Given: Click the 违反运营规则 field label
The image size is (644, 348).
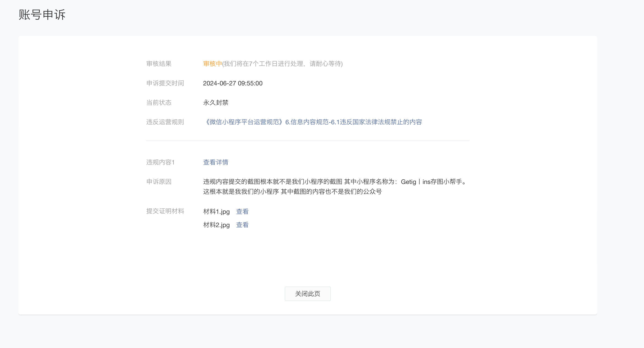Looking at the screenshot, I should coord(165,122).
